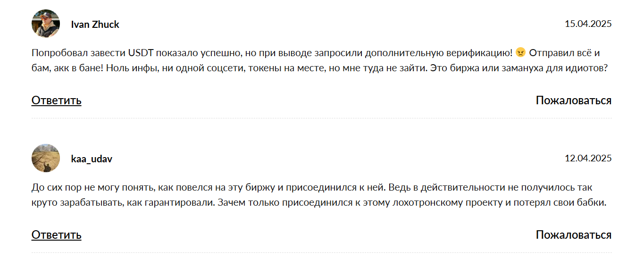The height and width of the screenshot is (276, 644).
Task: Click the first line of kaa_udav's review text
Action: coord(312,188)
